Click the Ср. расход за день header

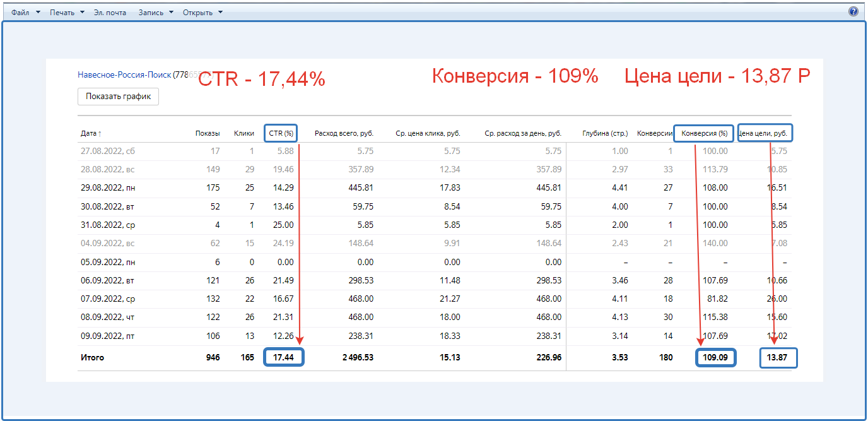point(523,133)
